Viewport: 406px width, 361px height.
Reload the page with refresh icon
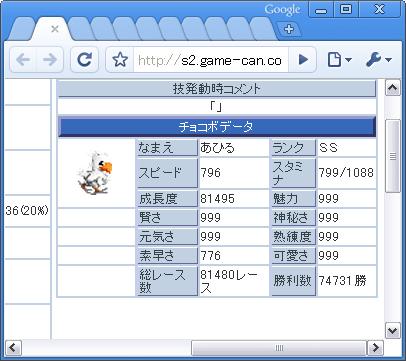(84, 60)
